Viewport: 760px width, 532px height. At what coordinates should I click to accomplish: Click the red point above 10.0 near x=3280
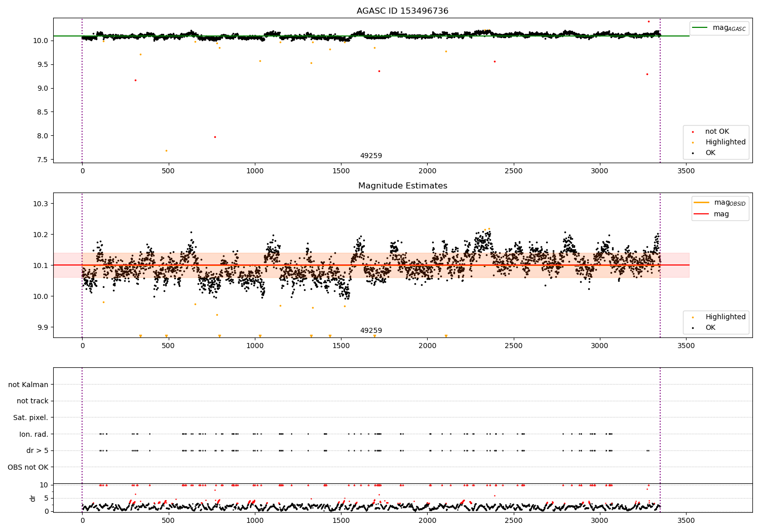pyautogui.click(x=649, y=21)
